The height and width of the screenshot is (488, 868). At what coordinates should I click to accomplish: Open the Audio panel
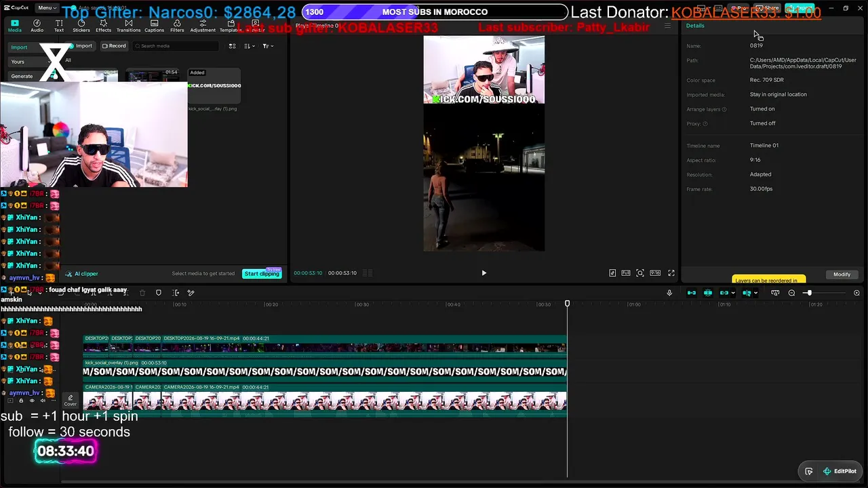[x=37, y=26]
